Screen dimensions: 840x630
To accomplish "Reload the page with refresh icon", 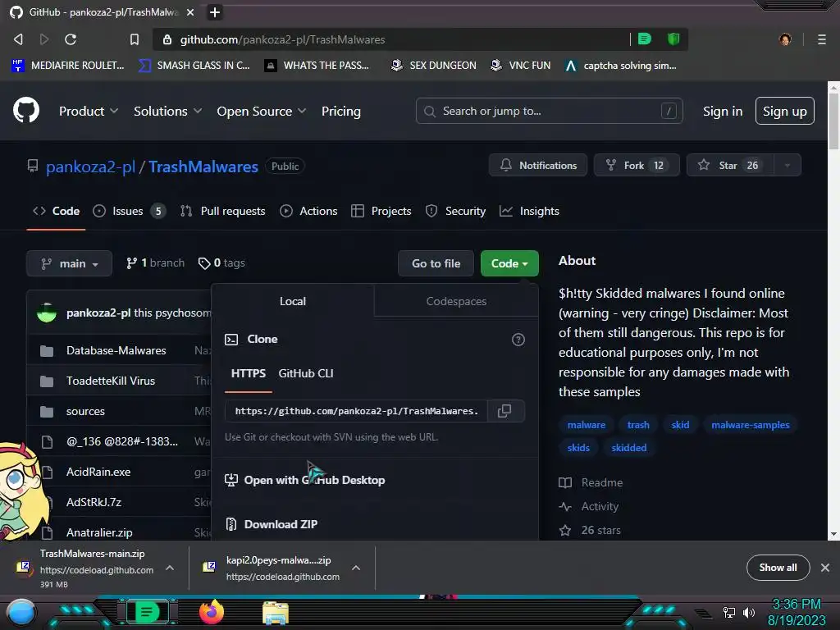I will 71,39.
